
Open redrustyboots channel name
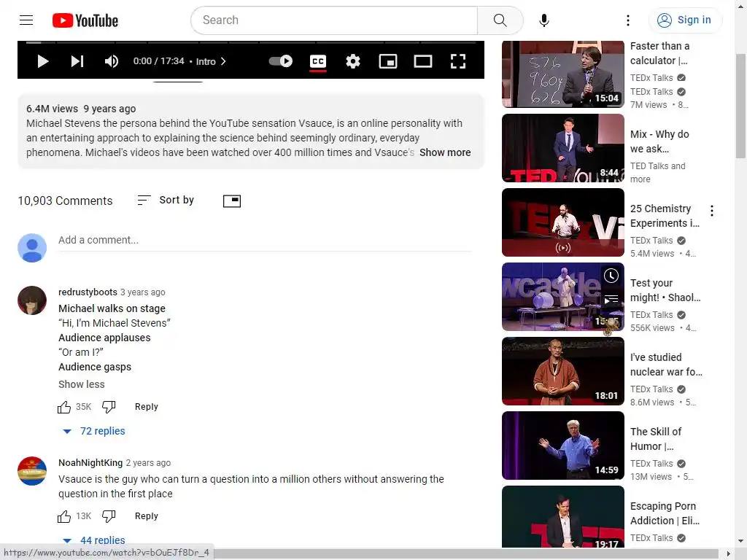click(88, 292)
